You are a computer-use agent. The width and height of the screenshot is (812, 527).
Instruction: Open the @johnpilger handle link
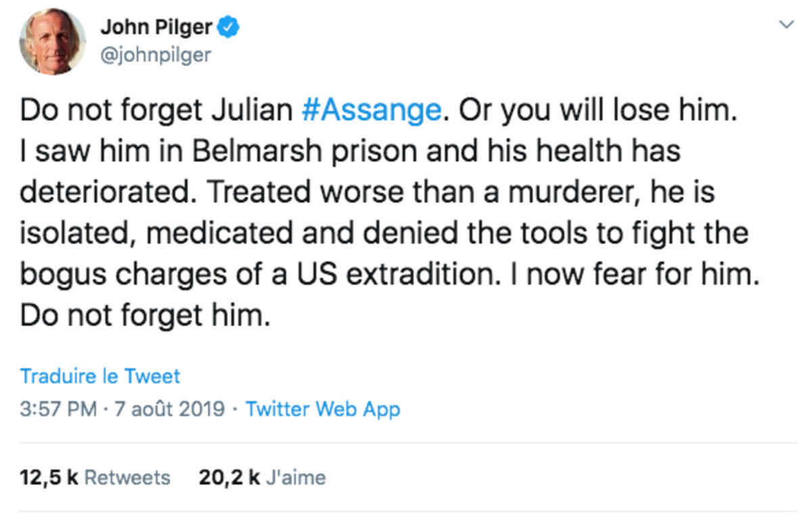tap(156, 54)
